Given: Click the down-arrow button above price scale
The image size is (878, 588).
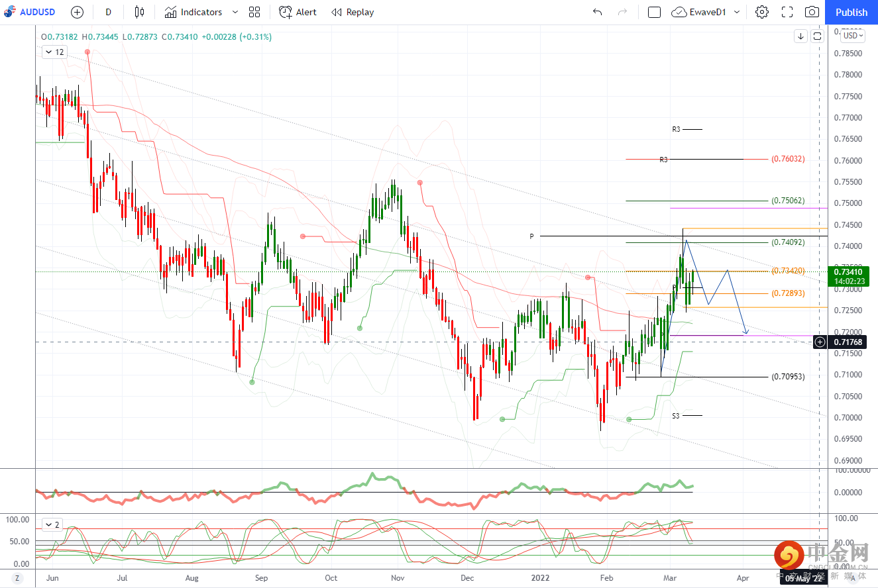Looking at the screenshot, I should pyautogui.click(x=800, y=36).
